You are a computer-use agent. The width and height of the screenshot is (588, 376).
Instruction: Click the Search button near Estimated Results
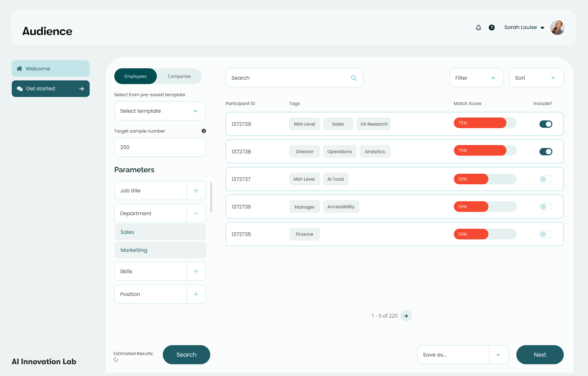click(x=186, y=355)
